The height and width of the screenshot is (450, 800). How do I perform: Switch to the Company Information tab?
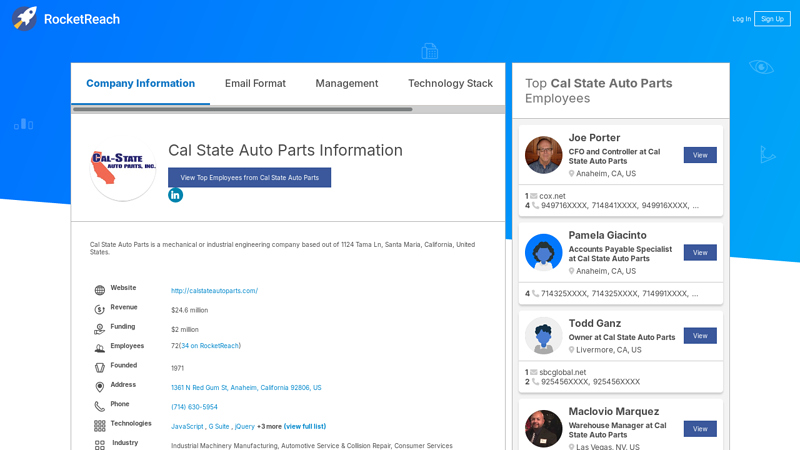(x=140, y=83)
